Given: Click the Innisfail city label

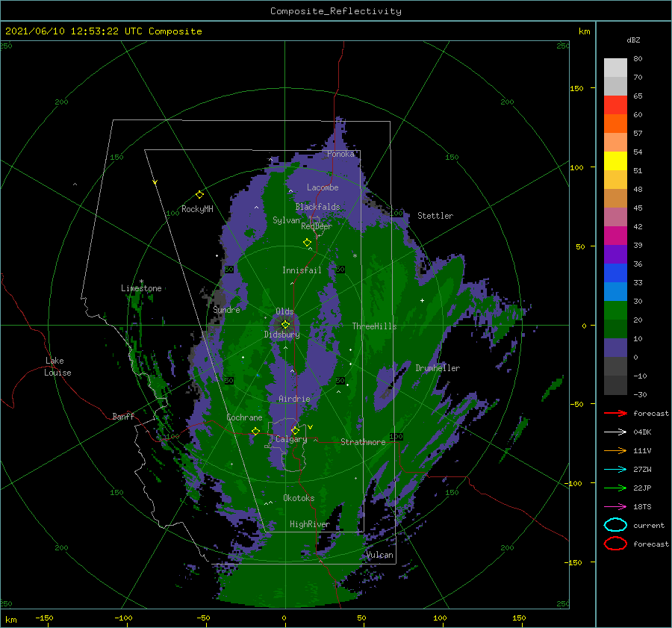Looking at the screenshot, I should click(x=302, y=270).
